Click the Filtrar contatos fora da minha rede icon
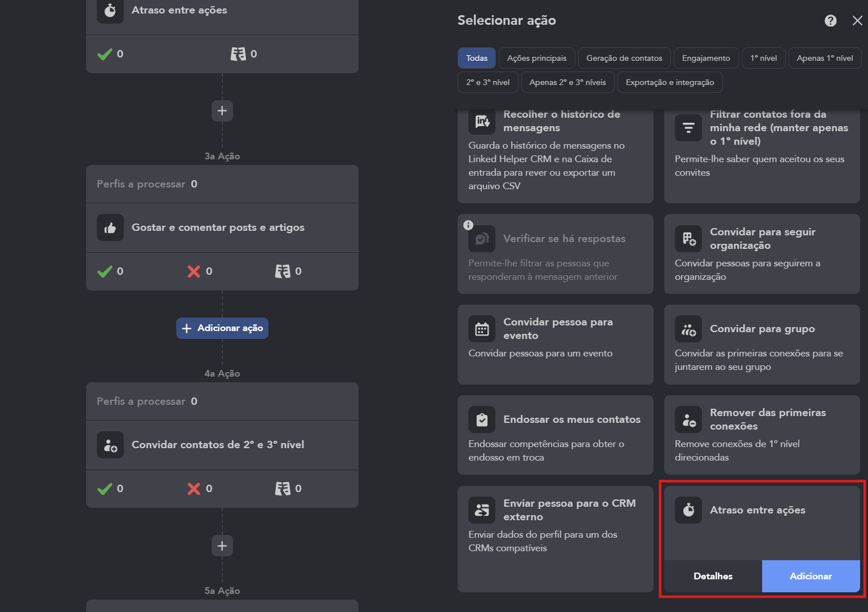Screen dimensions: 868x612 (688, 127)
